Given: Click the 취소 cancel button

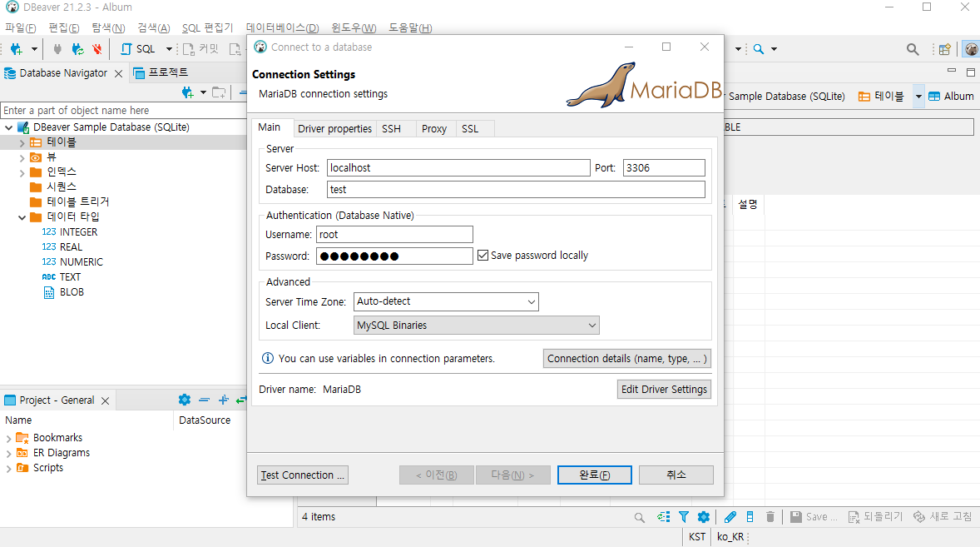Looking at the screenshot, I should 676,475.
